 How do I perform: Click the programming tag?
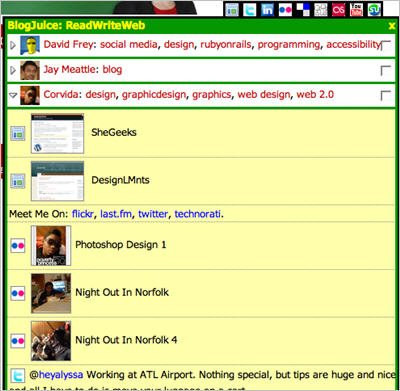(x=289, y=45)
